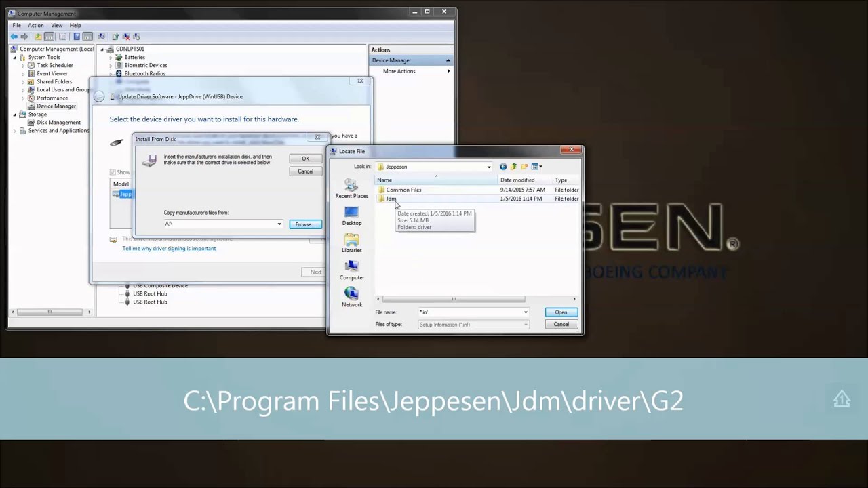Sort by the Name column header
Screen dimensions: 868x488
pos(437,180)
